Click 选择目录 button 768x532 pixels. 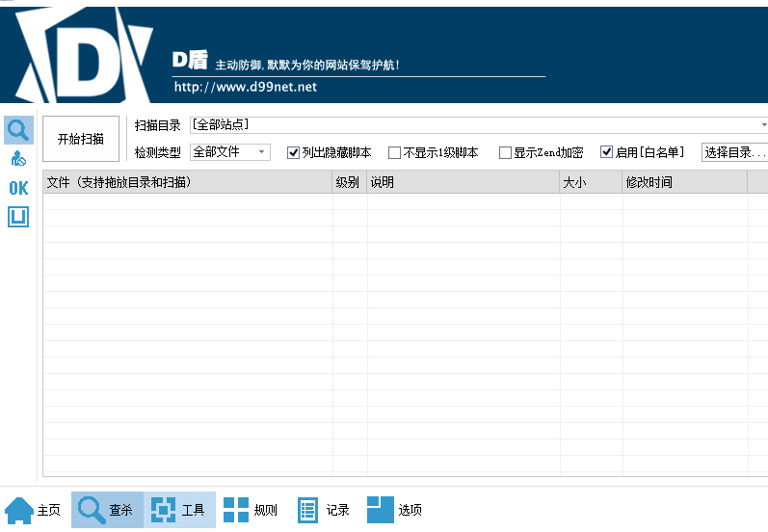734,152
